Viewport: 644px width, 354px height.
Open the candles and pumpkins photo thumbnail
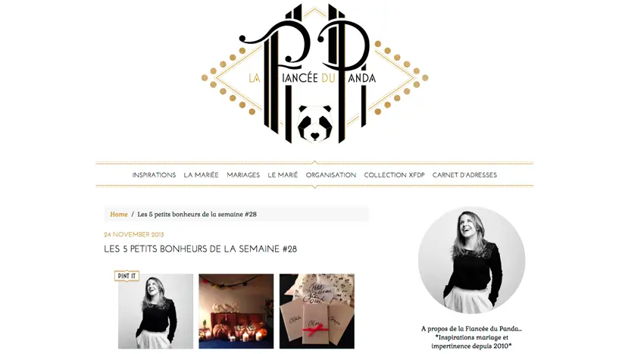point(236,312)
